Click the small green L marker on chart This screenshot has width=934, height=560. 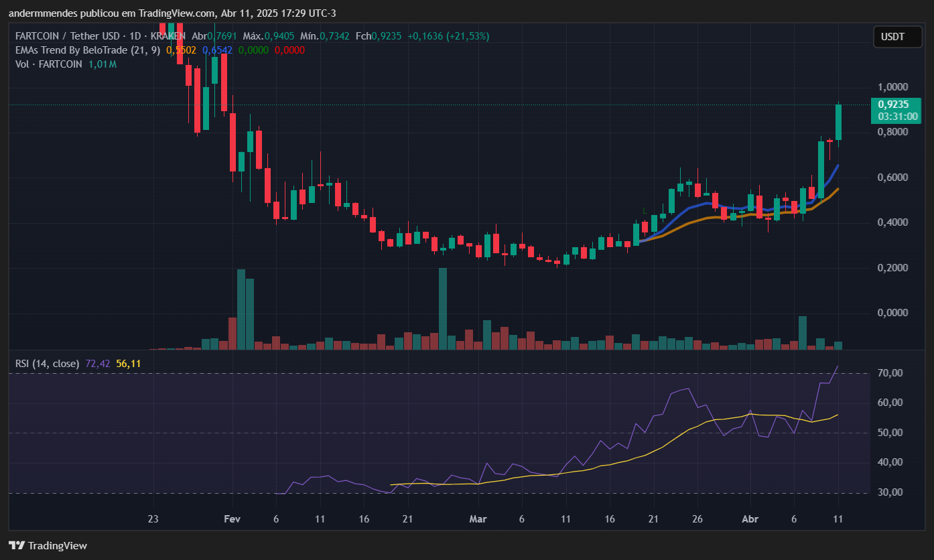click(x=645, y=210)
